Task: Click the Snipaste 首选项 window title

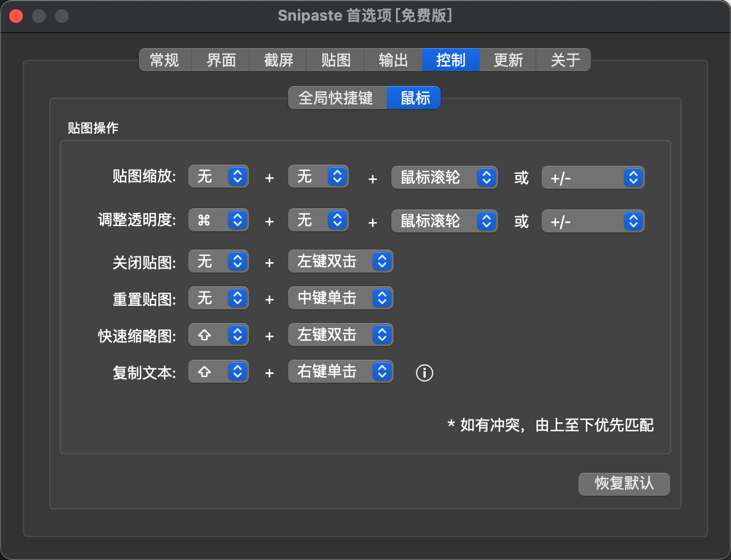Action: 365,15
